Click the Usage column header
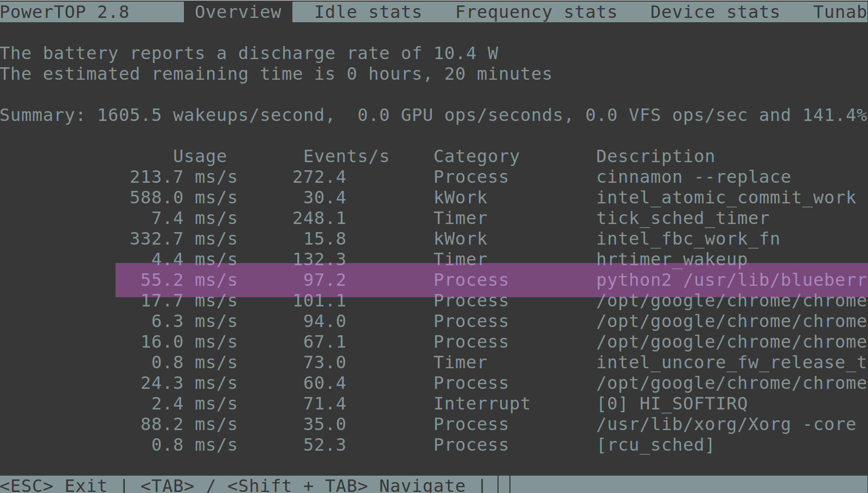 pyautogui.click(x=200, y=156)
